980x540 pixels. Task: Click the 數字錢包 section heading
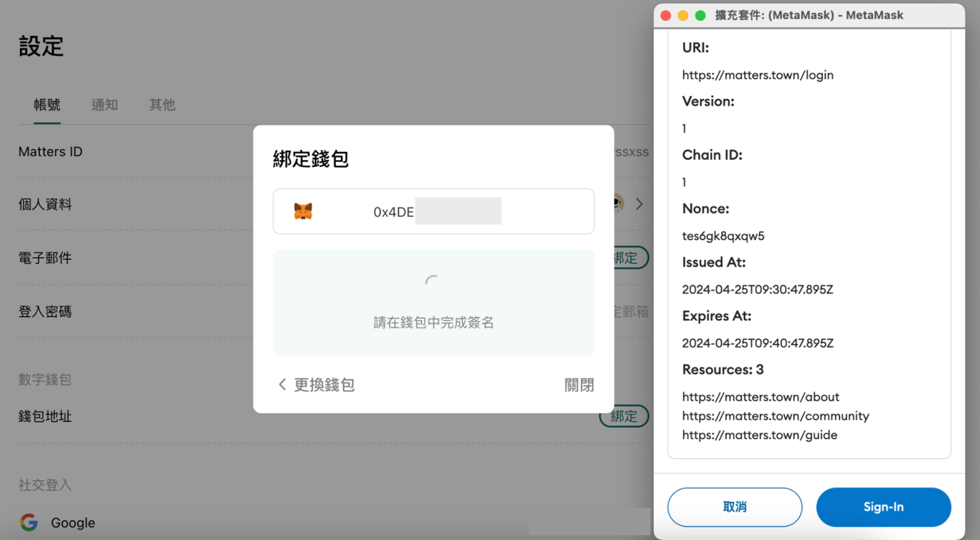tap(45, 379)
